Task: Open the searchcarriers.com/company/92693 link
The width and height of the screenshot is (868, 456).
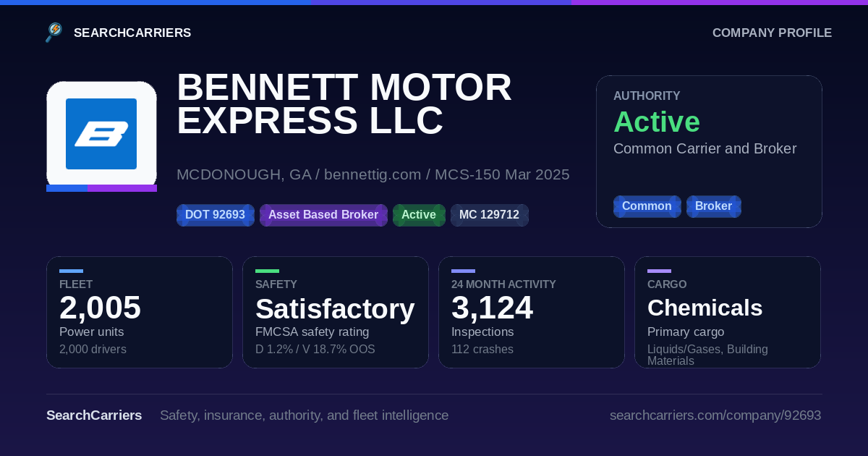Action: [x=715, y=415]
